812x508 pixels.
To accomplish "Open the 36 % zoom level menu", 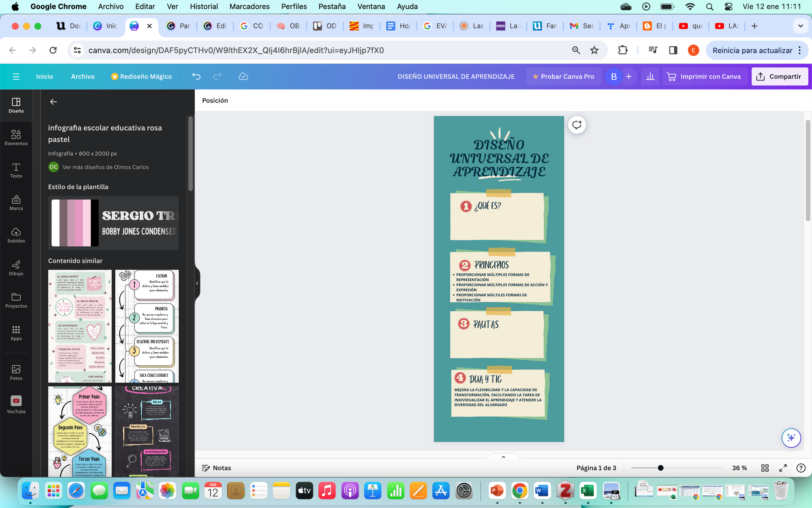I will [739, 468].
